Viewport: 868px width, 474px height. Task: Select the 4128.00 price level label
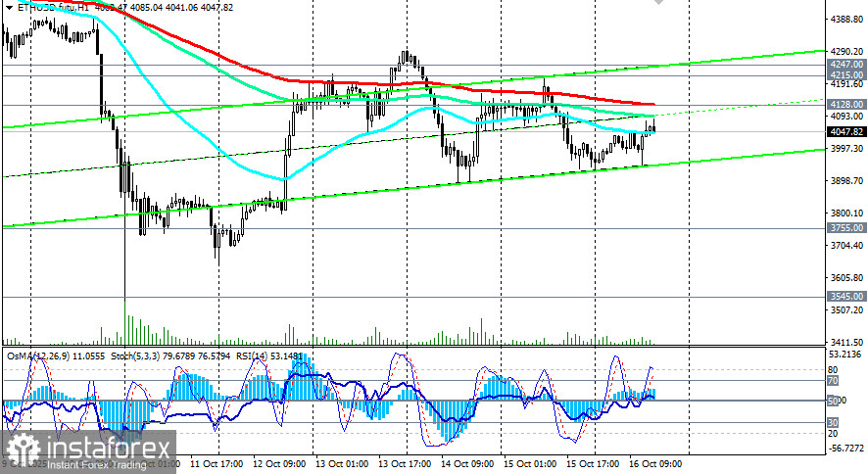846,104
